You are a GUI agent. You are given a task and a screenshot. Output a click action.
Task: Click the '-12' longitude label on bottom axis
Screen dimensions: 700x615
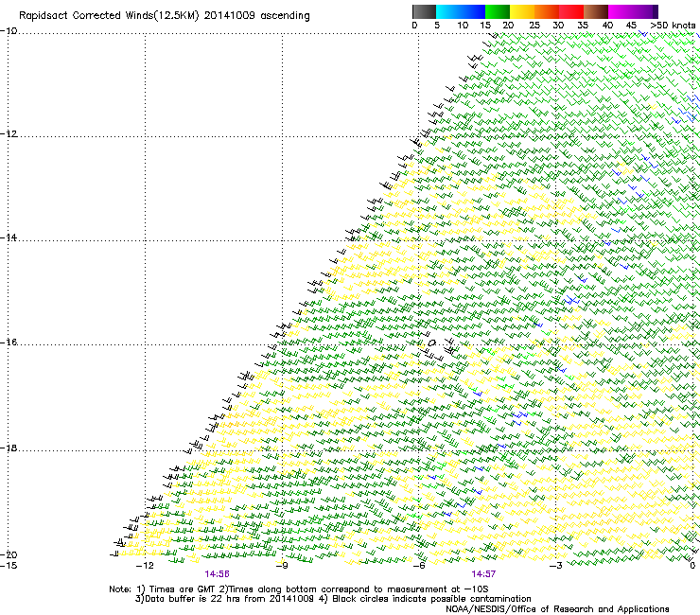coord(145,566)
